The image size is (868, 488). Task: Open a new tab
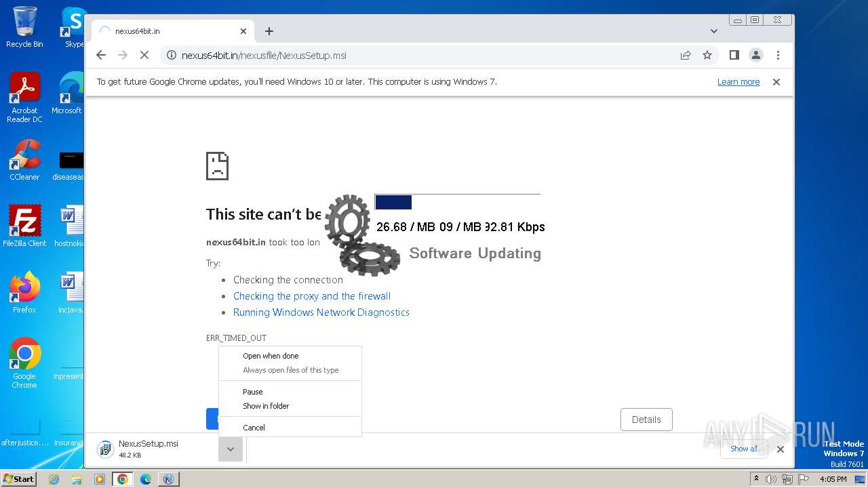click(269, 31)
